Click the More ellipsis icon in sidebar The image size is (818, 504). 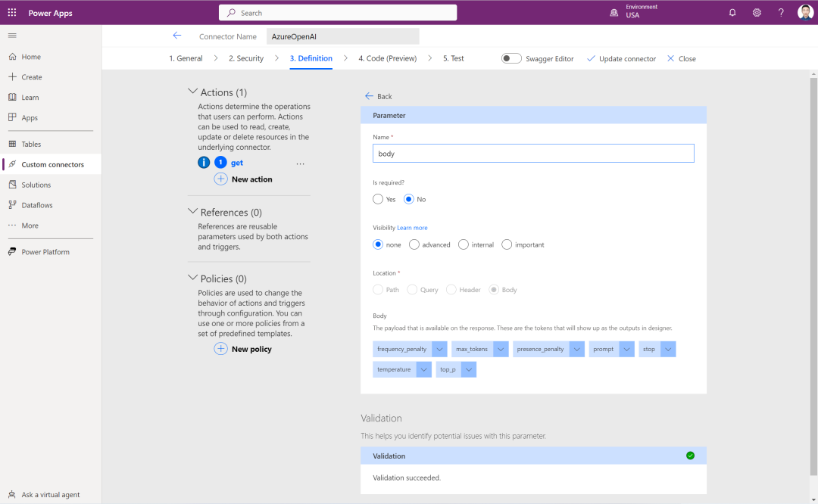[13, 226]
